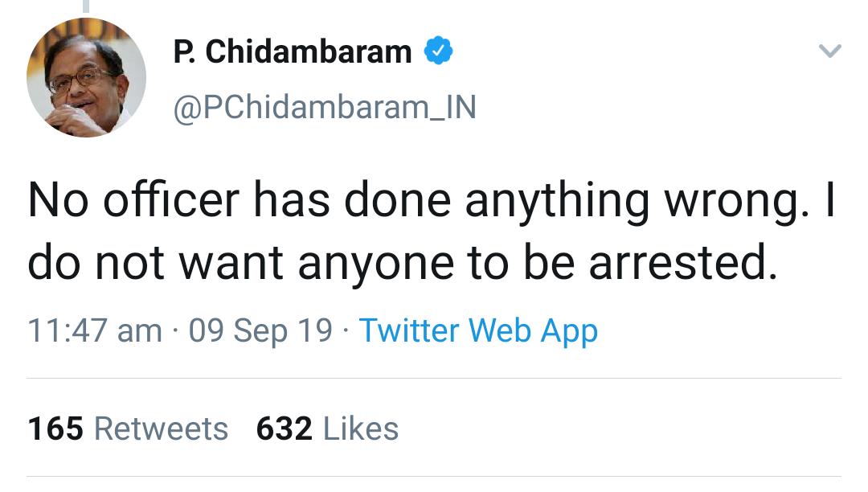View the 632 Likes list
Viewport: 868px width, 492px height.
click(x=327, y=428)
